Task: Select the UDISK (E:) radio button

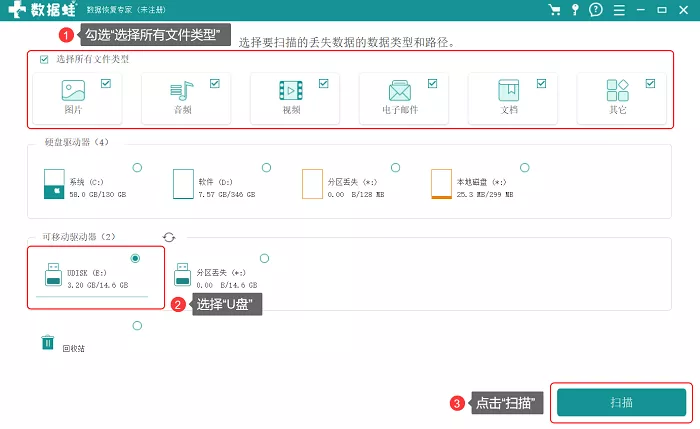Action: coord(135,258)
